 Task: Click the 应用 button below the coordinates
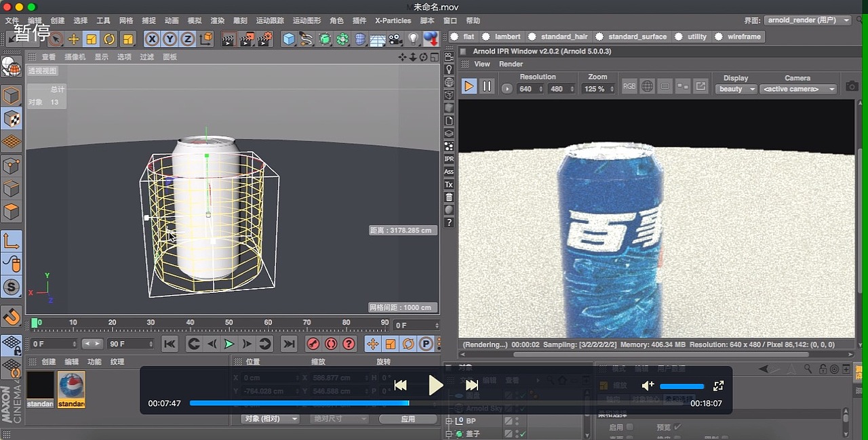[x=408, y=418]
